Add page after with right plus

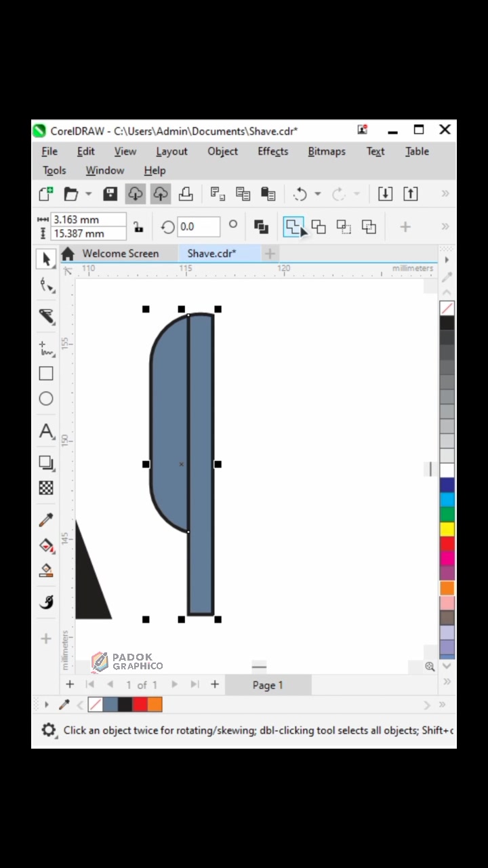[215, 684]
